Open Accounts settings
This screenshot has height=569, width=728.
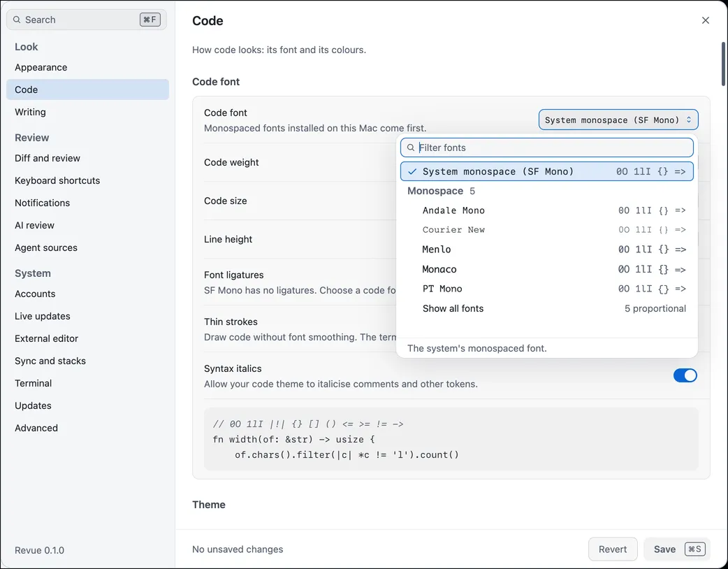coord(87,294)
